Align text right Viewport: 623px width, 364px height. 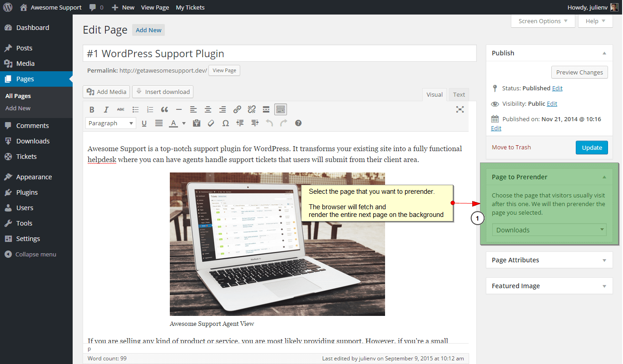tap(222, 109)
